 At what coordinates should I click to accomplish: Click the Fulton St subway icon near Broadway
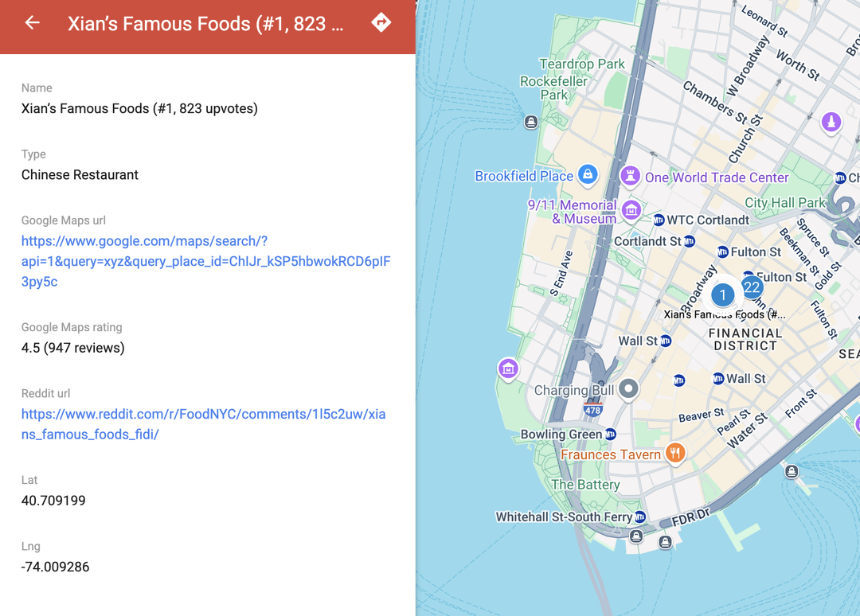pyautogui.click(x=723, y=252)
